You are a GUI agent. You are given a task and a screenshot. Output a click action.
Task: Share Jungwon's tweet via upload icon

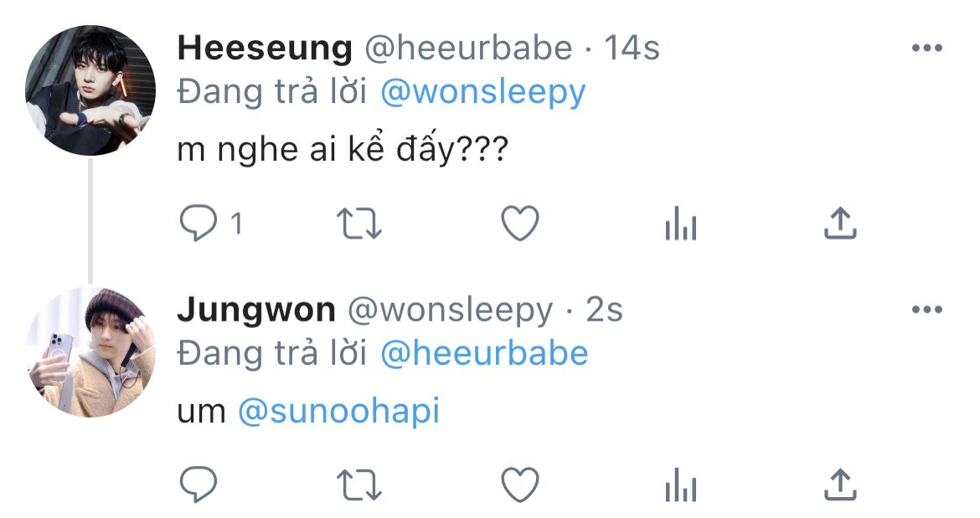point(840,485)
